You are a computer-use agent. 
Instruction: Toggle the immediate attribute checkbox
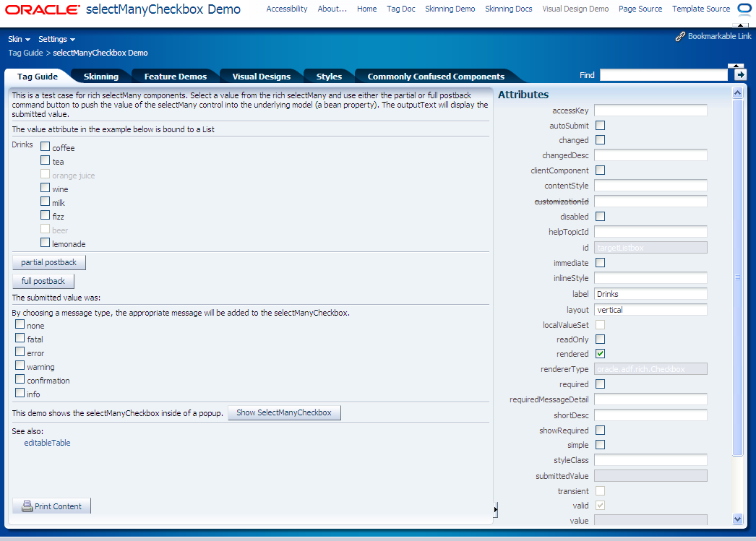(601, 262)
